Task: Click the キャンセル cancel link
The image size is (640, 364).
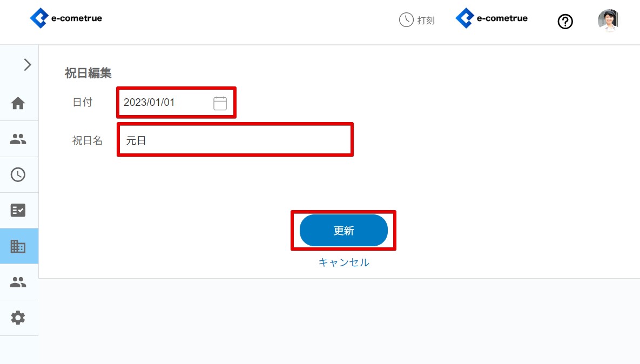Action: 343,262
